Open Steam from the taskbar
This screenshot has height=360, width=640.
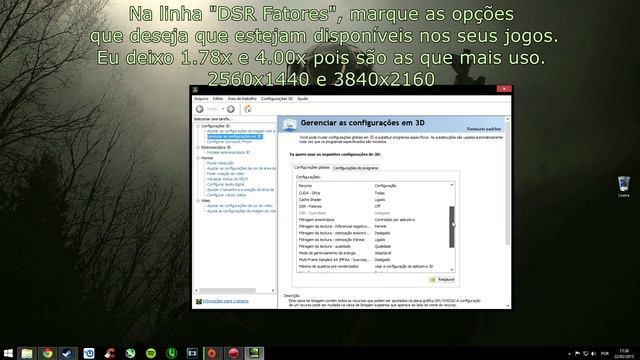tap(68, 353)
